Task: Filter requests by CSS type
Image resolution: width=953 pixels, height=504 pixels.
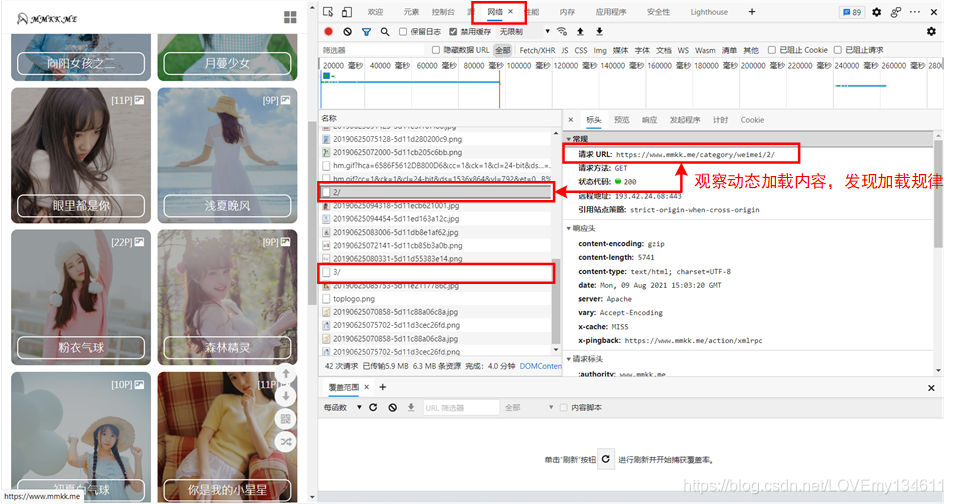Action: click(x=581, y=50)
